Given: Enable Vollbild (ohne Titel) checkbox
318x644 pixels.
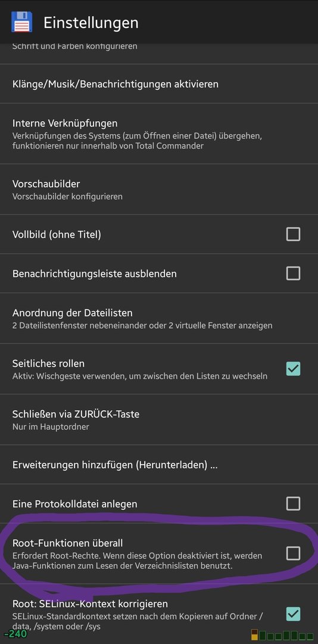Looking at the screenshot, I should (293, 234).
